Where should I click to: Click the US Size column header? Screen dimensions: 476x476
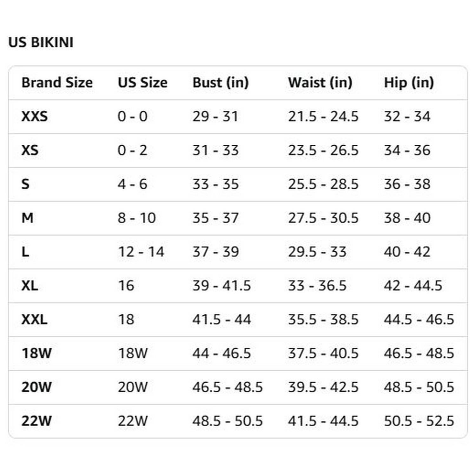point(142,83)
